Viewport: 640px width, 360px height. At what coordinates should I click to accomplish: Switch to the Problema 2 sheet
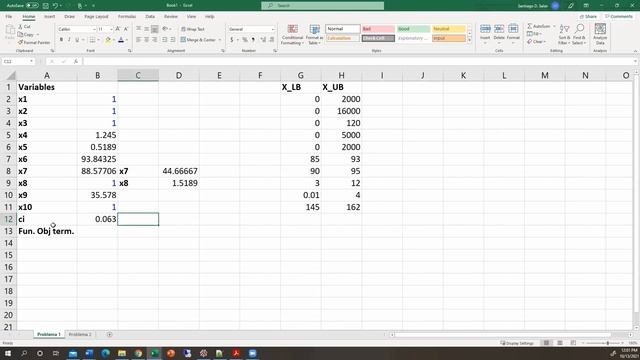point(80,334)
